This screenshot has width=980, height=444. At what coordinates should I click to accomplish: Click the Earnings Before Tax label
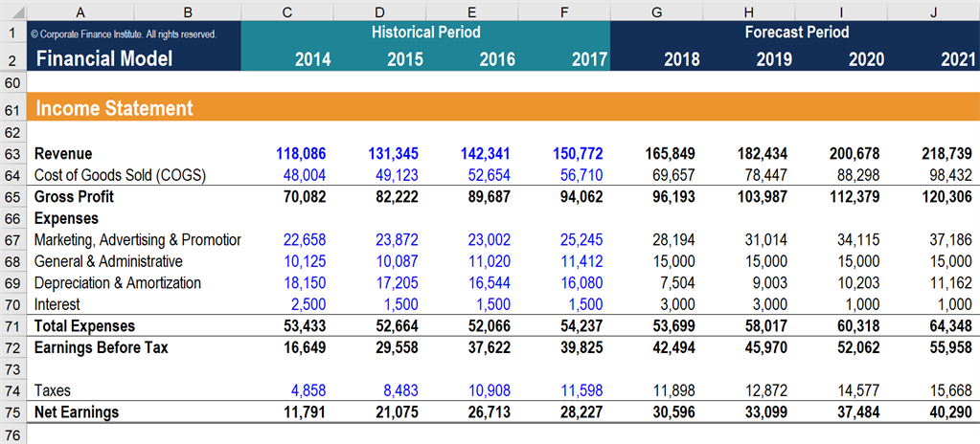(101, 347)
